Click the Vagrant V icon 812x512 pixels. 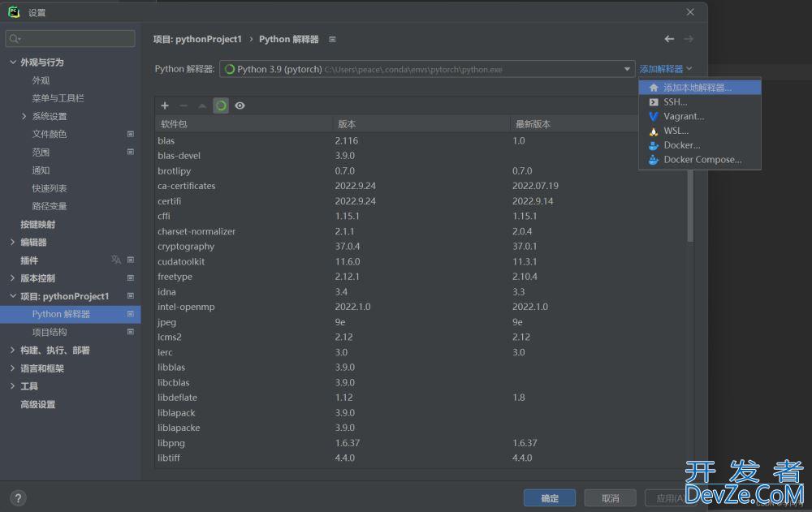[654, 117]
